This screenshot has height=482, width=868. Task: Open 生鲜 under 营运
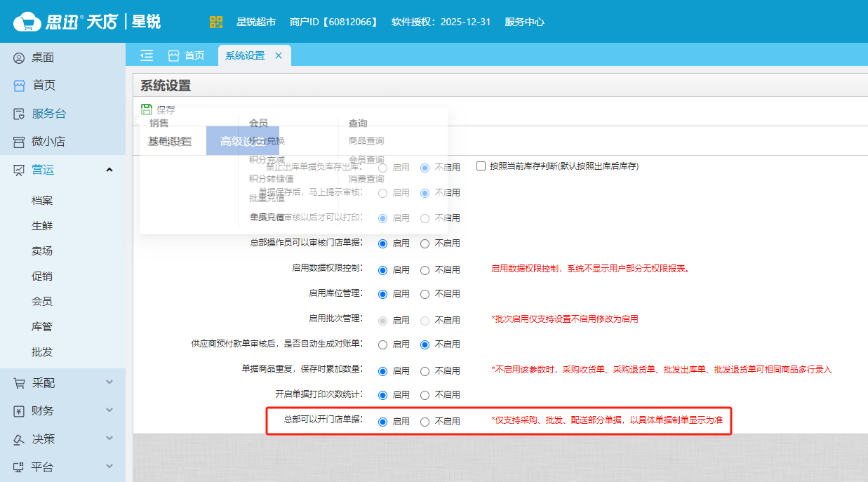coord(42,226)
